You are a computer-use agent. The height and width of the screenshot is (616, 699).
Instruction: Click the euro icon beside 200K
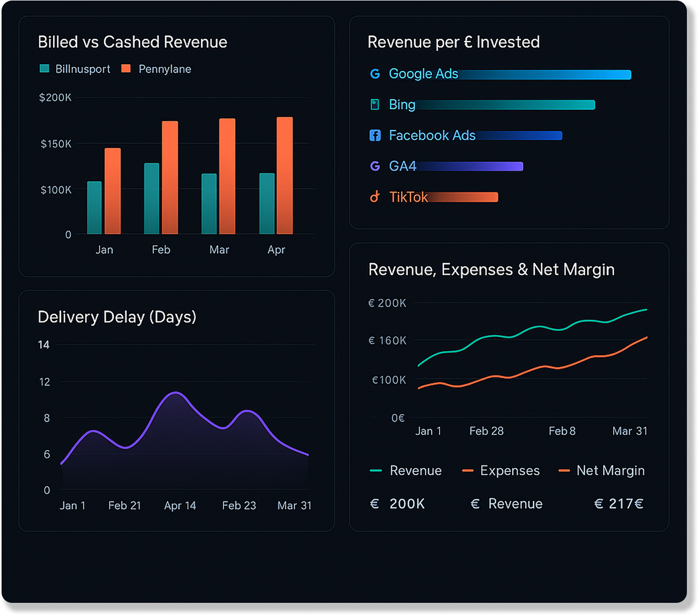click(x=375, y=504)
